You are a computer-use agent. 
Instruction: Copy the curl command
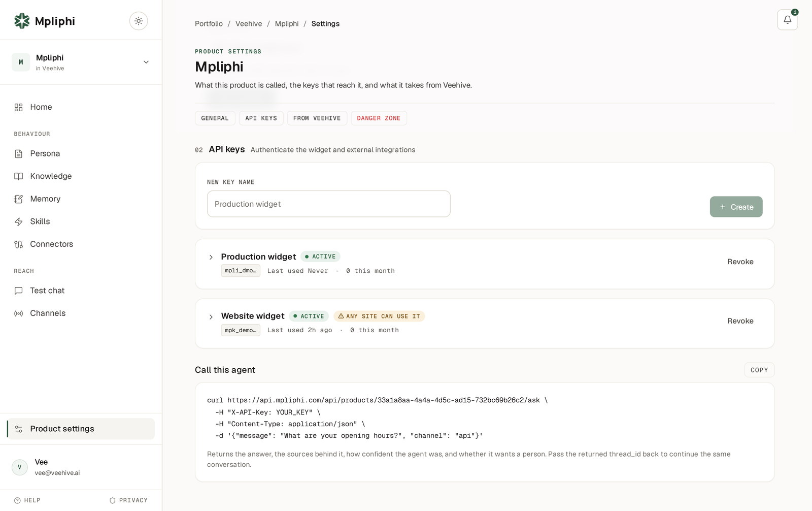coord(759,370)
